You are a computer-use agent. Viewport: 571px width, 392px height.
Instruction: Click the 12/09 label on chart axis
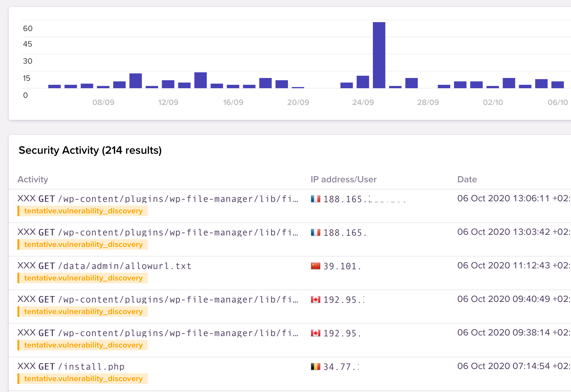168,102
